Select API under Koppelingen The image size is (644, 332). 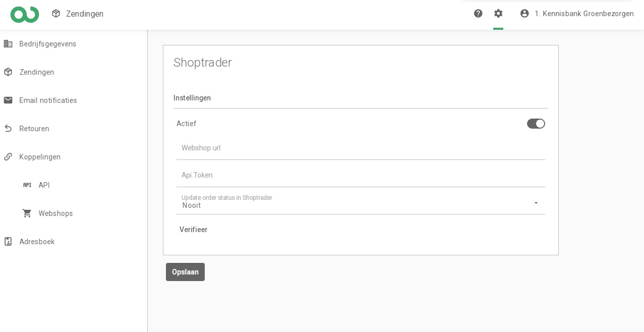coord(44,185)
